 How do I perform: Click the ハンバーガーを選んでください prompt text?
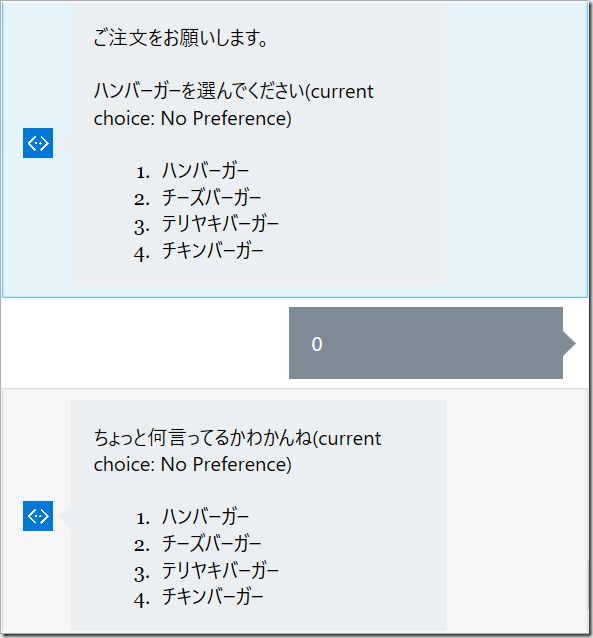coord(199,91)
